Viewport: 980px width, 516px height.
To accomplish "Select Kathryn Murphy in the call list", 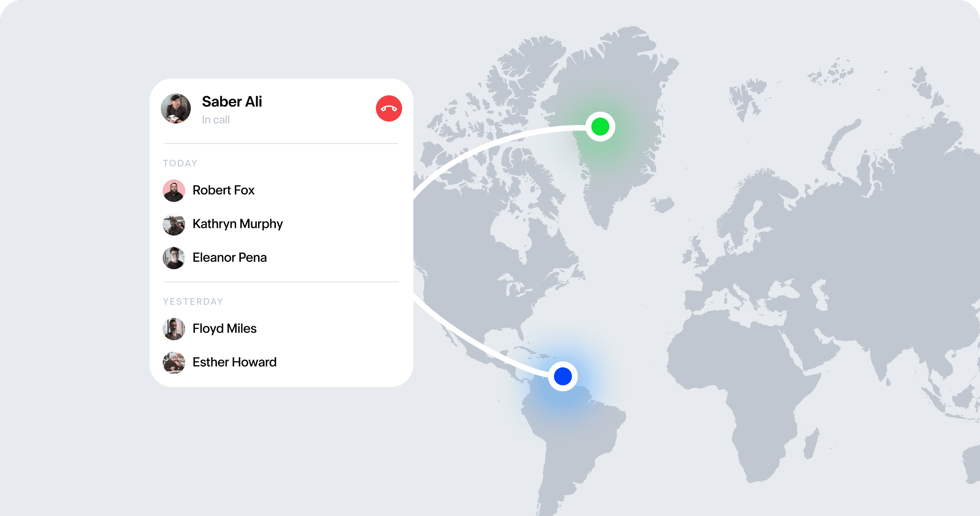I will (238, 224).
